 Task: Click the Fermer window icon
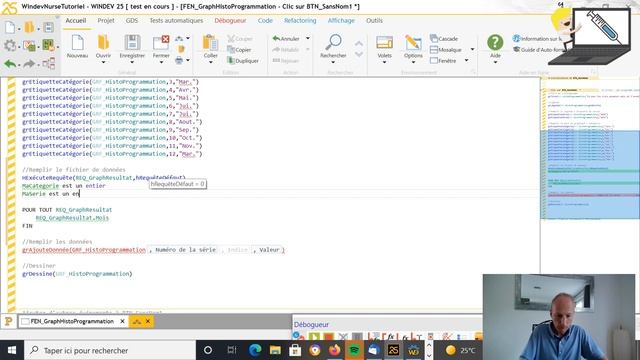pos(161,42)
